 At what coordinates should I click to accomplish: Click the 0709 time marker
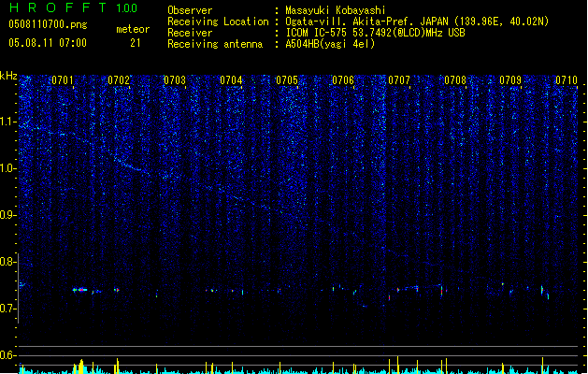point(510,80)
